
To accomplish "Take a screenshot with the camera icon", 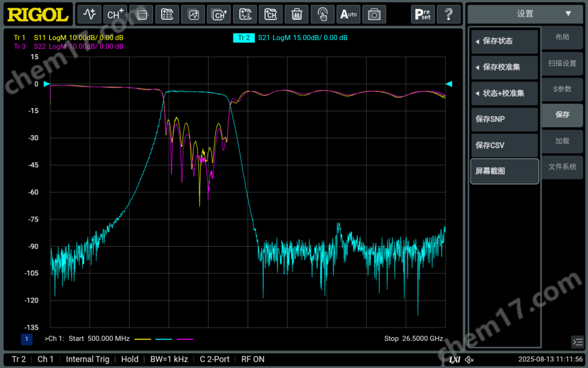I will pos(374,15).
